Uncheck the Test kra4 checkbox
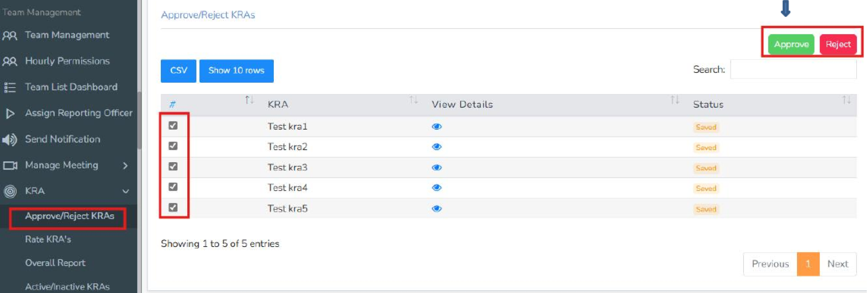The height and width of the screenshot is (293, 868). [x=173, y=187]
